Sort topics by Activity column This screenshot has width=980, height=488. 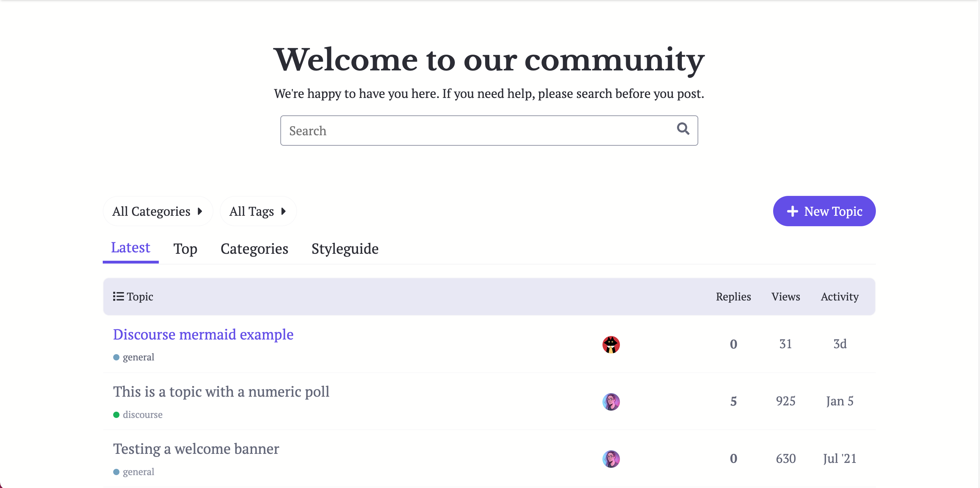839,297
